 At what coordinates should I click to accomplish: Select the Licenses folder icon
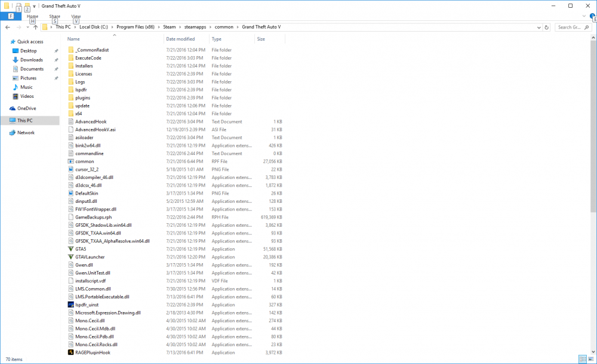71,74
